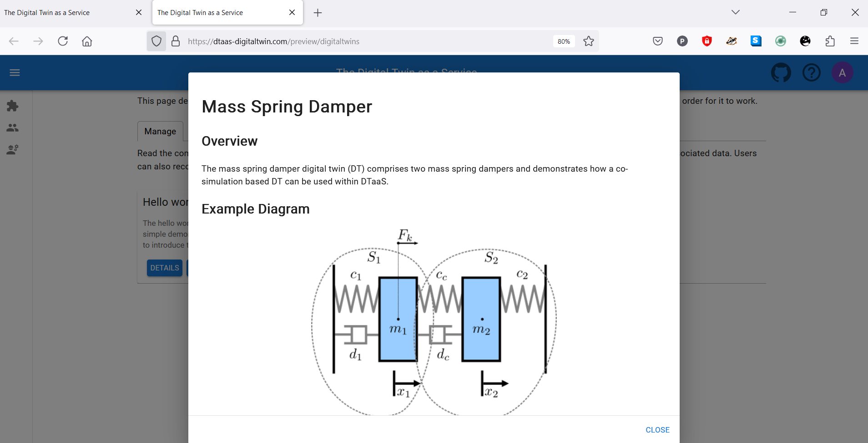Viewport: 868px width, 443px height.
Task: Click the Help question-mark icon
Action: (x=811, y=72)
